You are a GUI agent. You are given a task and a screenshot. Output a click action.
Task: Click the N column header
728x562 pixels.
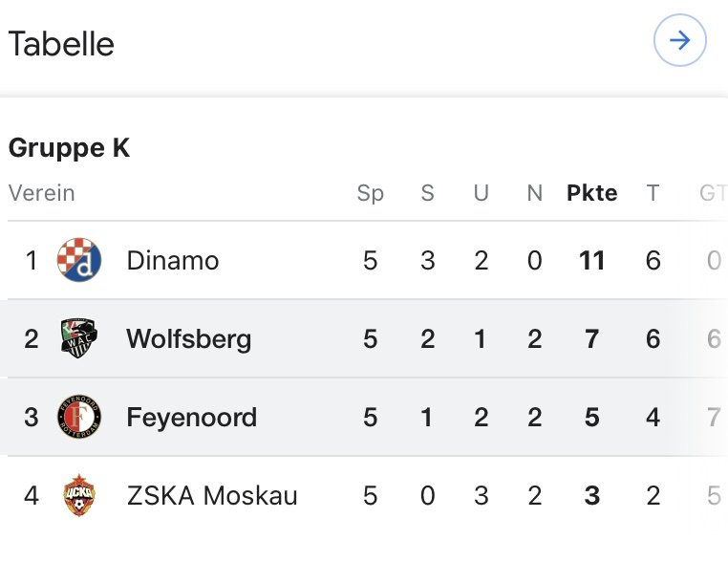[x=535, y=193]
